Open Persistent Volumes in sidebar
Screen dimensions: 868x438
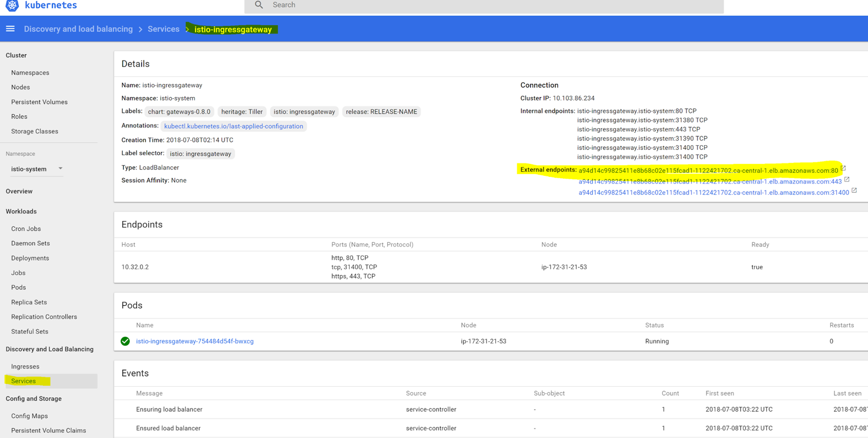click(x=39, y=102)
